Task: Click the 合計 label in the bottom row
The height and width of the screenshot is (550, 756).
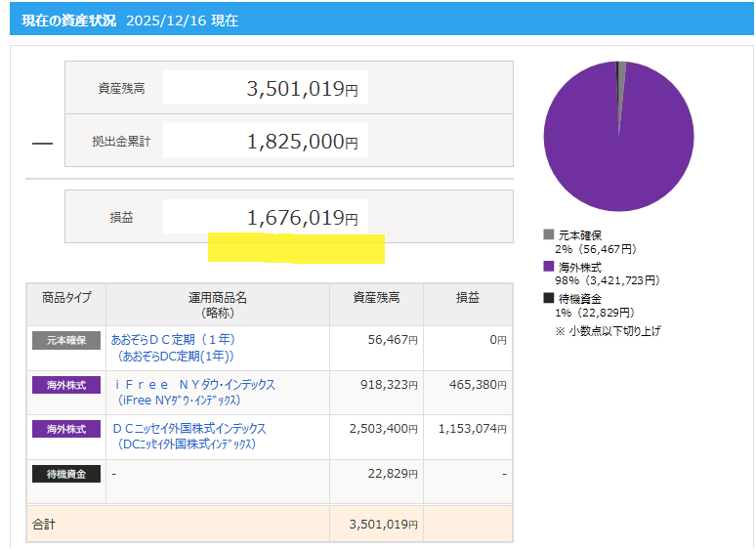Action: click(x=43, y=525)
